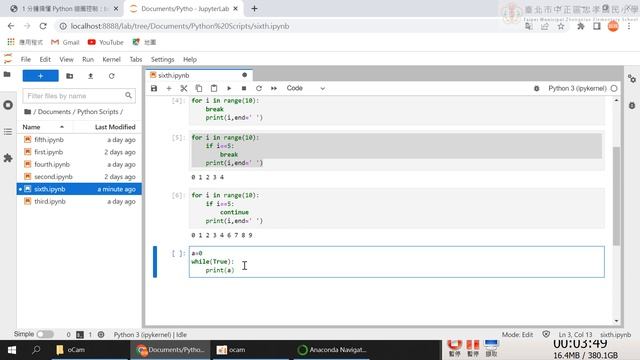Select code cell 6 with continue statement
The width and height of the screenshot is (640, 360).
(x=396, y=208)
